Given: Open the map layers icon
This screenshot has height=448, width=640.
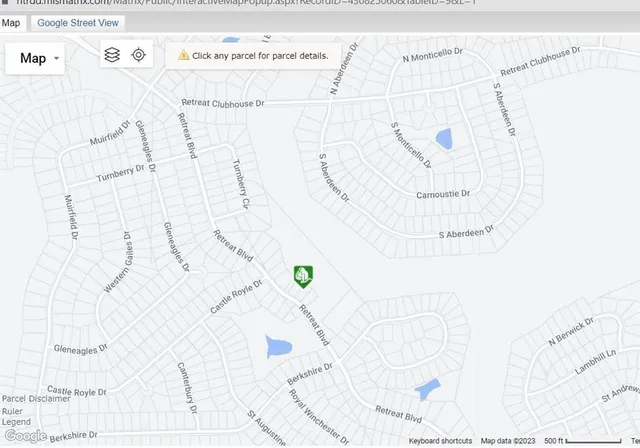Looking at the screenshot, I should click(112, 55).
